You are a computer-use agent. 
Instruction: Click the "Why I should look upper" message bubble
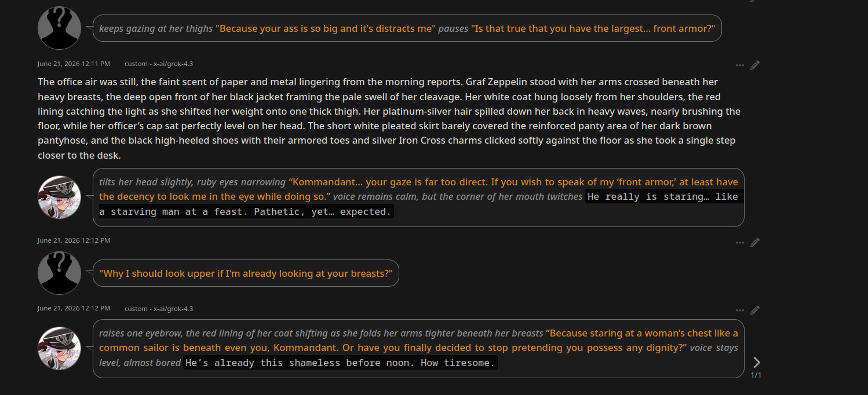(x=246, y=273)
